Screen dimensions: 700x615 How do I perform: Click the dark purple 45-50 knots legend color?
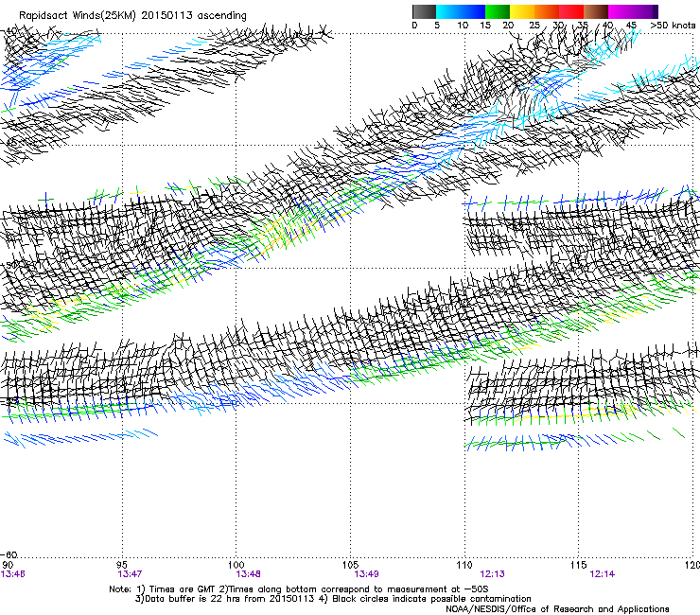click(645, 11)
